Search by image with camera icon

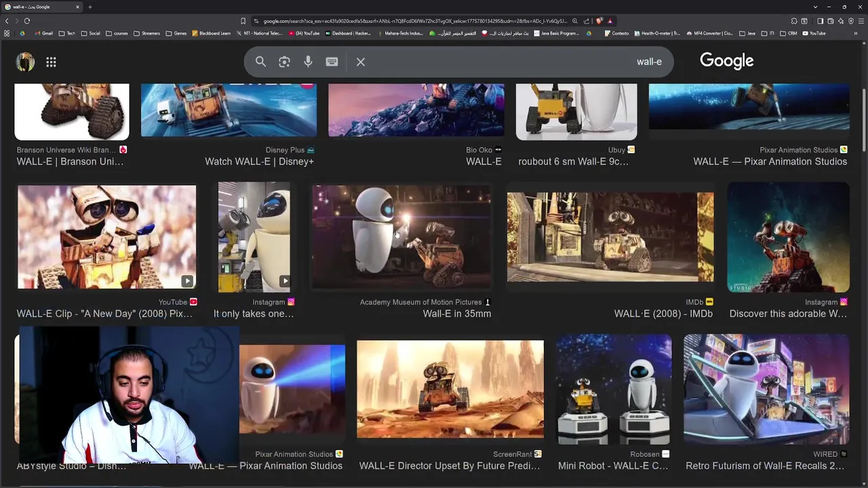click(284, 62)
